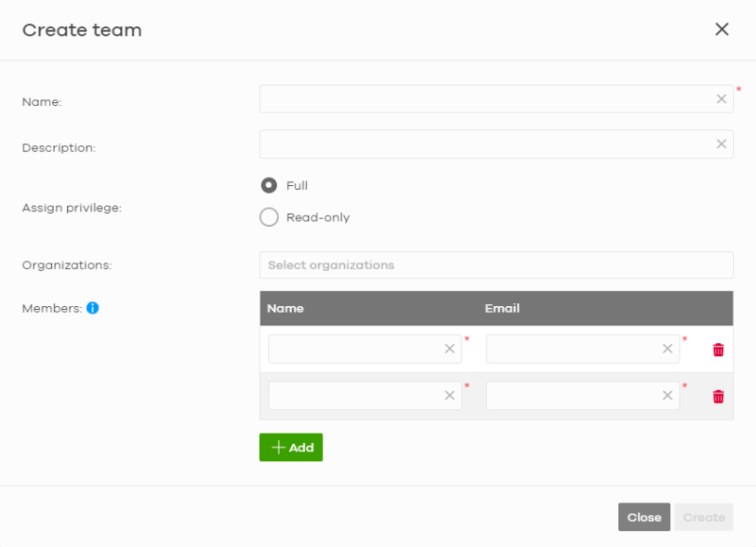The width and height of the screenshot is (756, 547).
Task: Close the Create team dialog with X
Action: tap(722, 29)
